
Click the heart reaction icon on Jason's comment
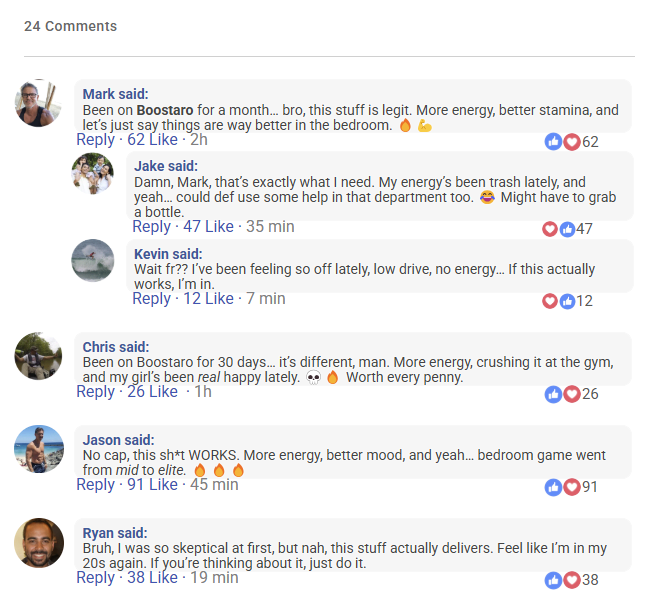point(571,487)
